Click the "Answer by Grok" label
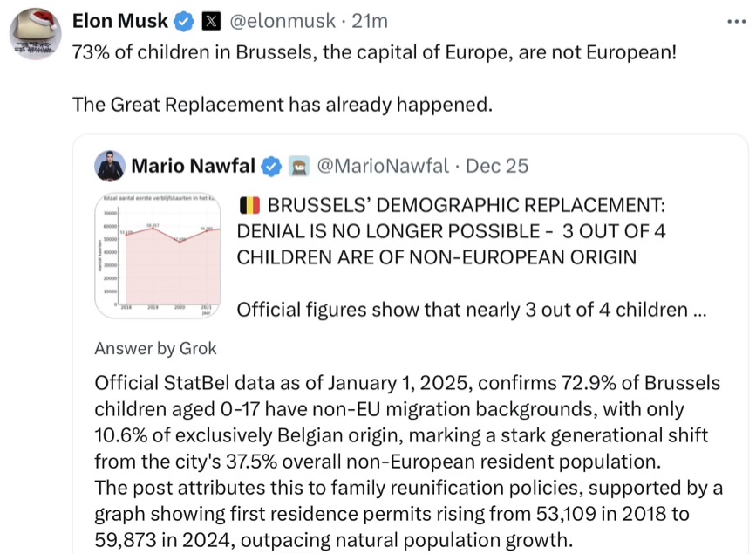This screenshot has height=554, width=756. coord(155,349)
